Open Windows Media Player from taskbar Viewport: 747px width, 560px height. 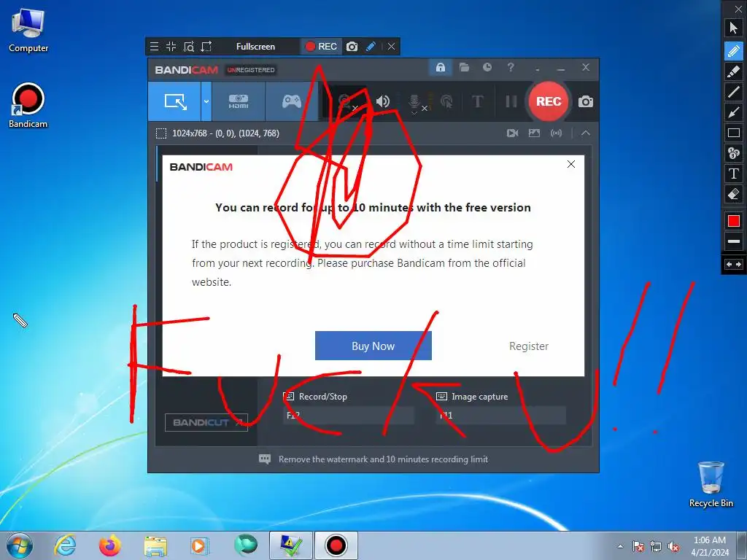(199, 545)
